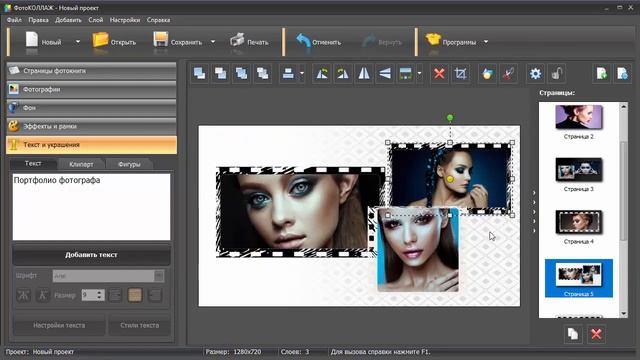Select the crop tool icon
The width and height of the screenshot is (640, 360).
click(460, 74)
